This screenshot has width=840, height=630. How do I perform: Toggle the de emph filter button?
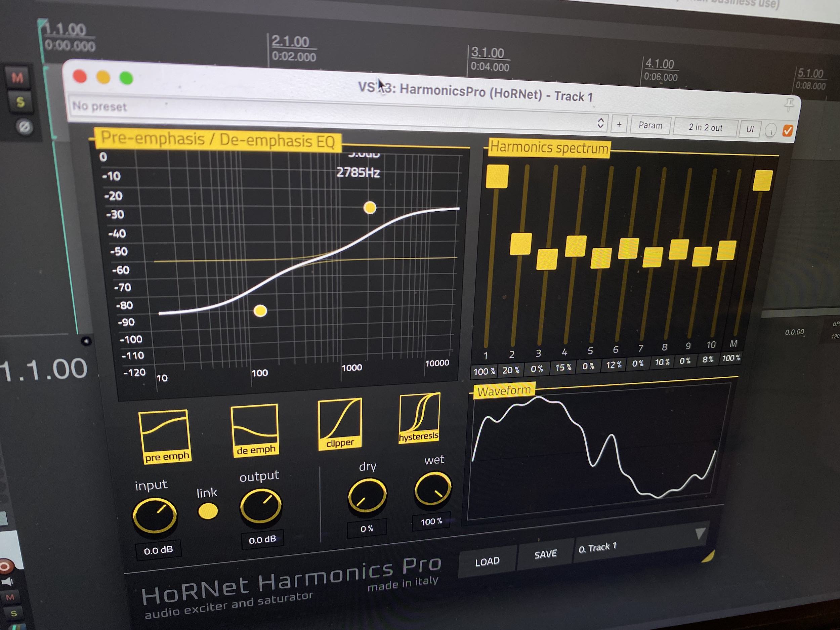tap(256, 431)
